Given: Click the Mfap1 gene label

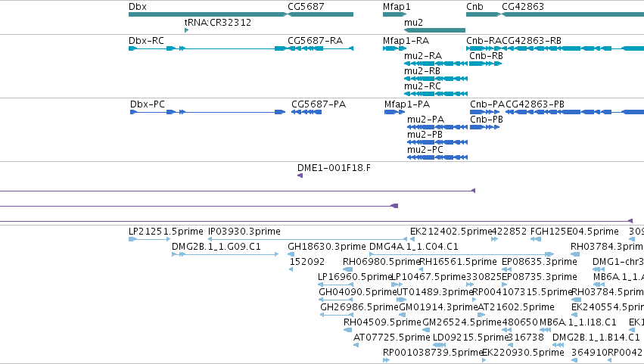Looking at the screenshot, I should [x=397, y=7].
